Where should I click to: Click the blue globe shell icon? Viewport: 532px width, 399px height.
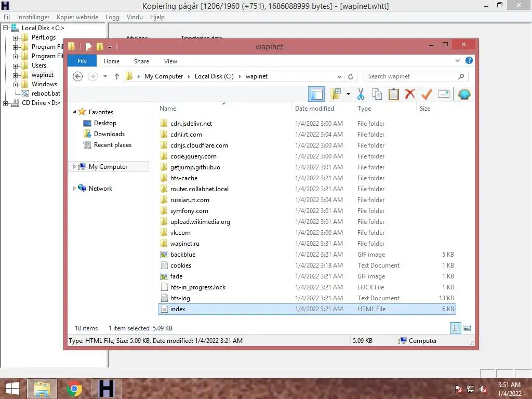pos(464,94)
